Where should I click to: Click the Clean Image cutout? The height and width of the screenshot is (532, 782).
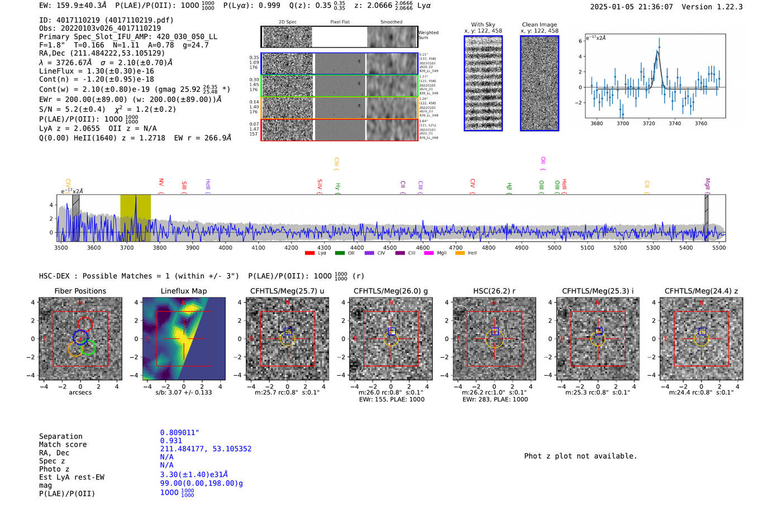click(540, 83)
